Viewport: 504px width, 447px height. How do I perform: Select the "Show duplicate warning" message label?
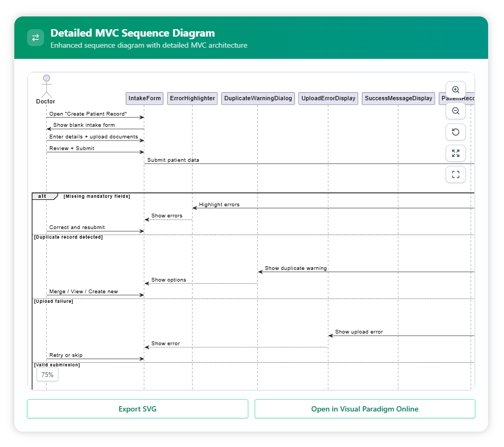[296, 268]
